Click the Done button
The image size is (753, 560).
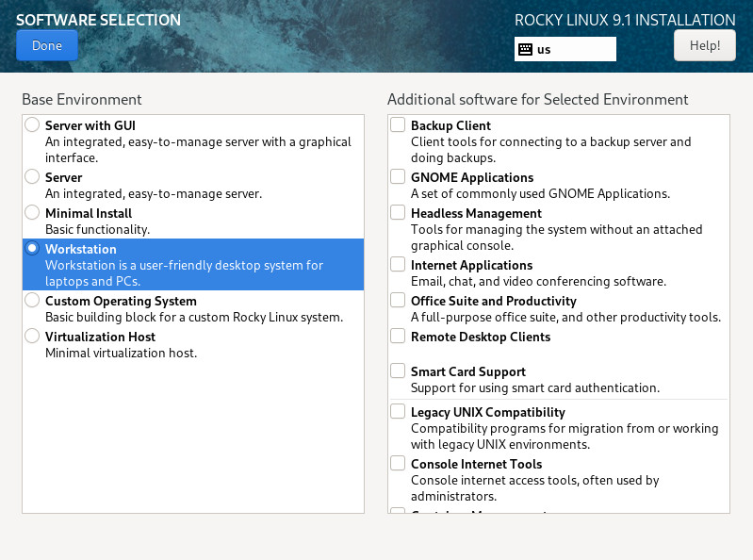47,45
